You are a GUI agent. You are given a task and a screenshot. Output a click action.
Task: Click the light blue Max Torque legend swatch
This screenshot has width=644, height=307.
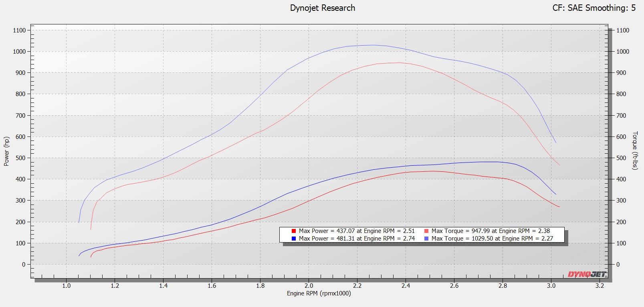426,239
